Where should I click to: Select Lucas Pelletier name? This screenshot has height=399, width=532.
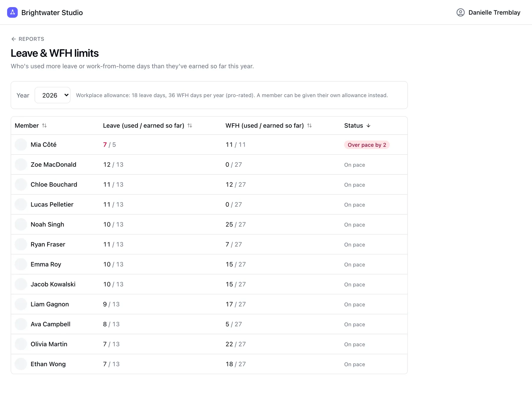pyautogui.click(x=52, y=205)
